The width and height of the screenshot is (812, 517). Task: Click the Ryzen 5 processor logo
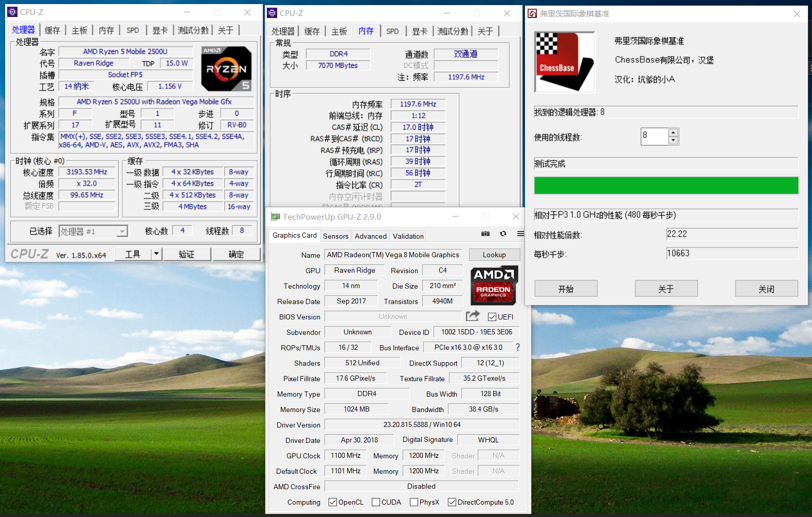(226, 68)
